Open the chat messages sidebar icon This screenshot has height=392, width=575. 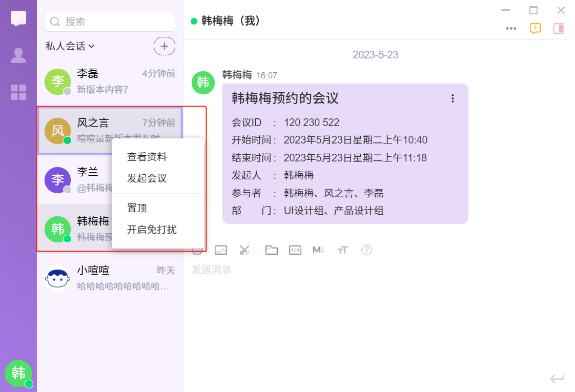[x=18, y=18]
